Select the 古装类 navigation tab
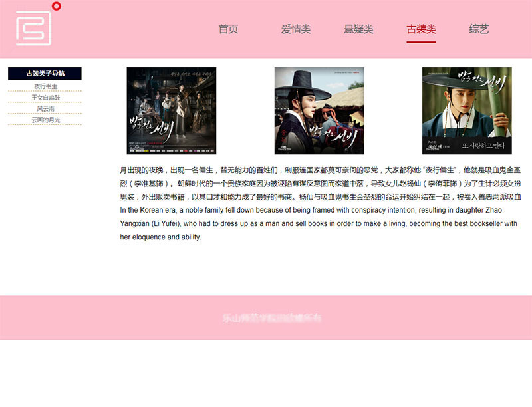Viewport: 532px width, 407px height. click(x=421, y=29)
